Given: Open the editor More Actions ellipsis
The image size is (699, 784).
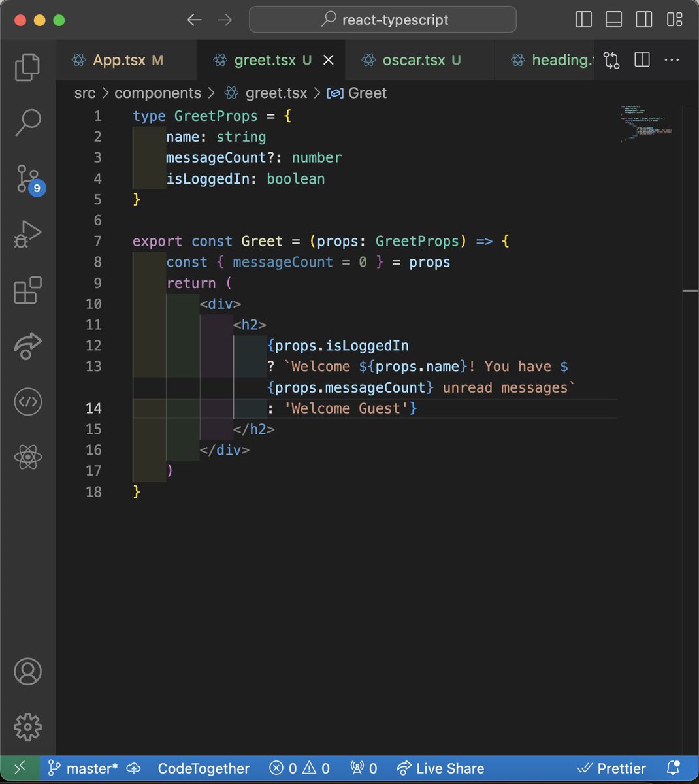Looking at the screenshot, I should 672,60.
